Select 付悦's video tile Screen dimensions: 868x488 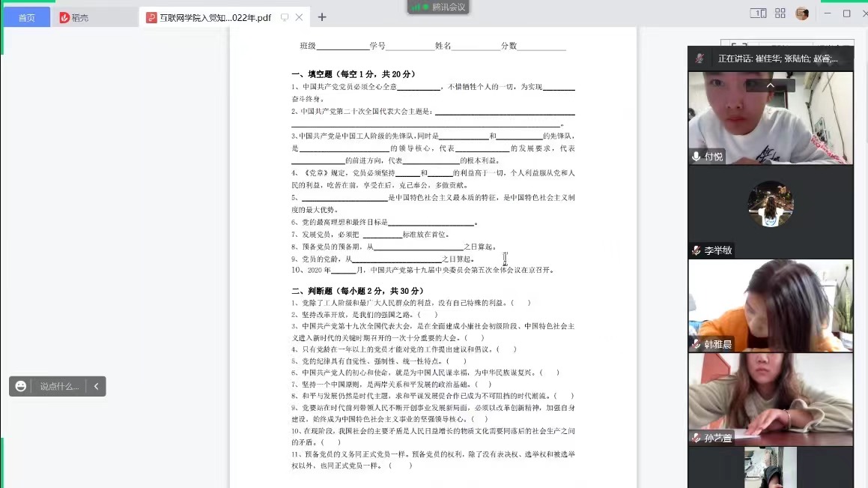(771, 118)
